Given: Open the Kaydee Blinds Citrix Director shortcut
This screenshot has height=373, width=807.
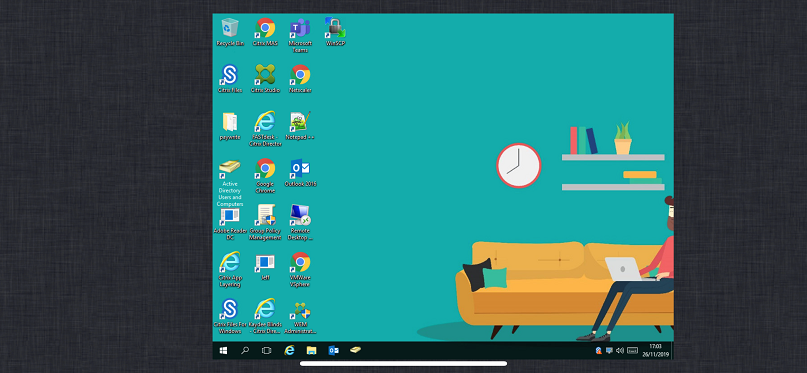Looking at the screenshot, I should coord(265,316).
